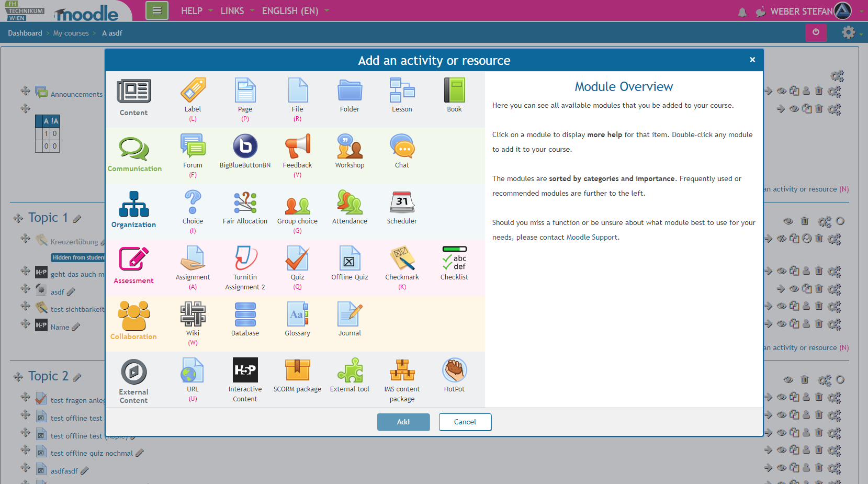Open the hamburger navigation drawer button
This screenshot has width=868, height=484.
click(x=157, y=10)
